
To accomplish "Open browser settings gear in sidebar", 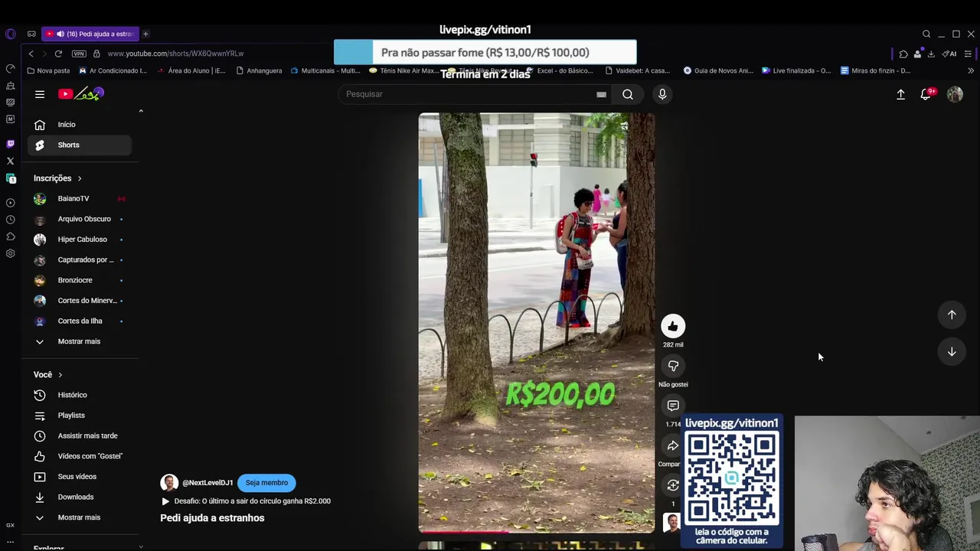I will click(x=10, y=253).
